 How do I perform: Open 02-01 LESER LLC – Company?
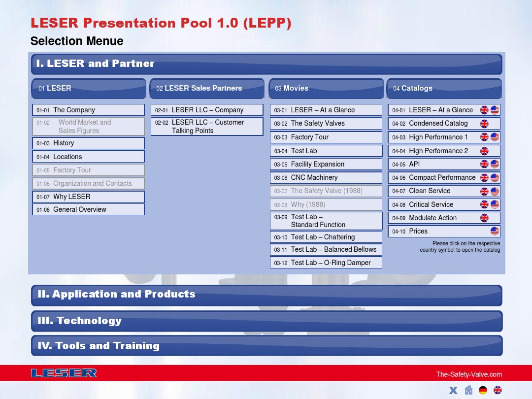click(207, 110)
